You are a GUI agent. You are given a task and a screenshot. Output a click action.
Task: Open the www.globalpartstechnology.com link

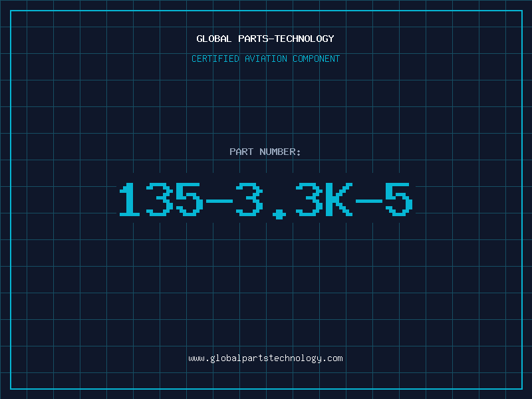tap(265, 358)
